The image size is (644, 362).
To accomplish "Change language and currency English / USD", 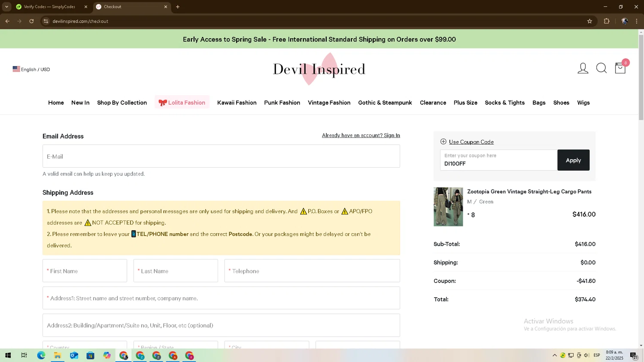I will point(31,69).
